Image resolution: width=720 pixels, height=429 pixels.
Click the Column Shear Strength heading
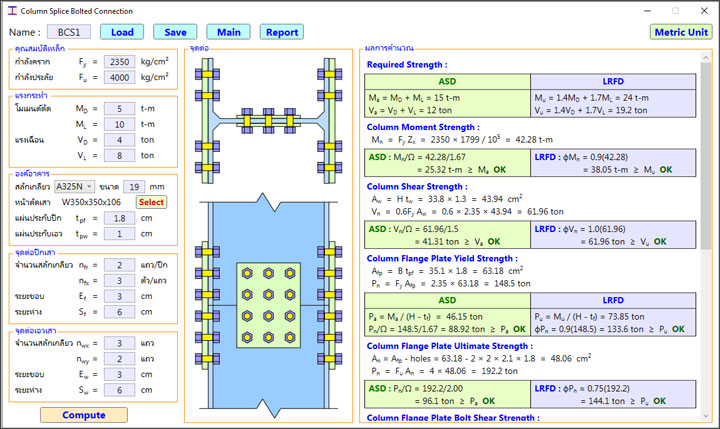click(x=417, y=186)
